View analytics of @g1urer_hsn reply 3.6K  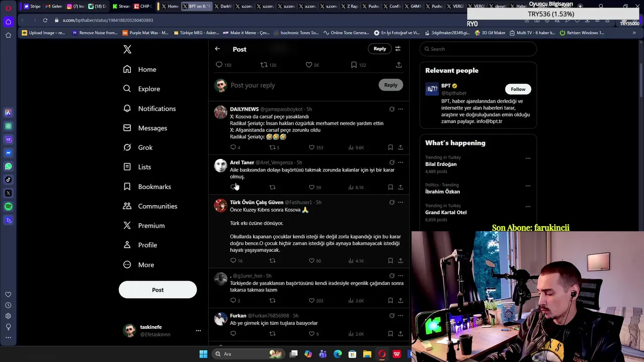point(356,301)
